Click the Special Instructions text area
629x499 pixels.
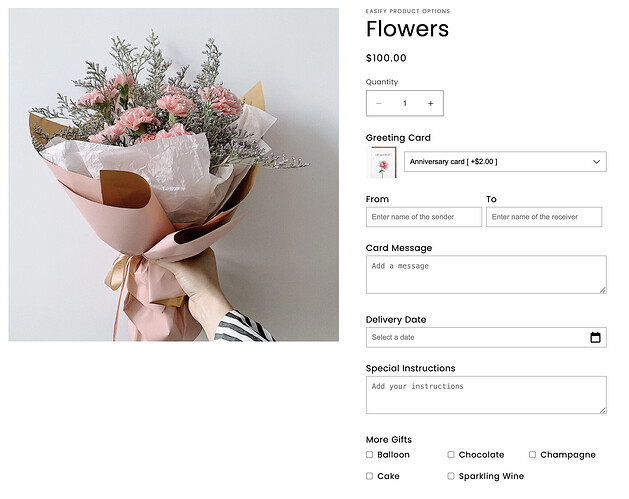point(485,394)
